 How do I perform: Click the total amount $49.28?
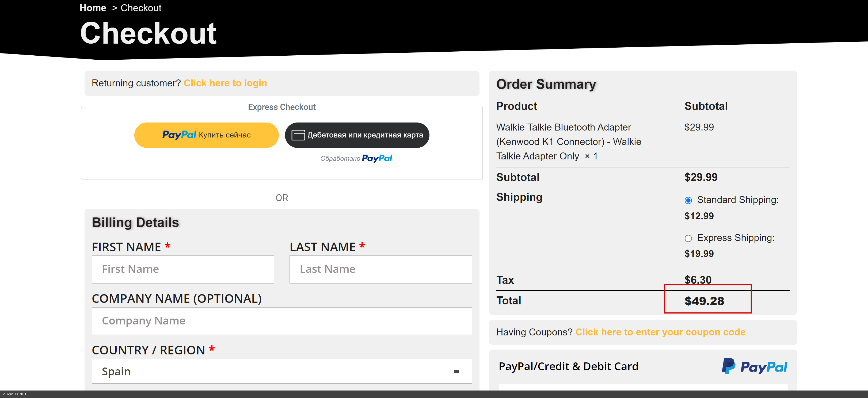click(704, 301)
